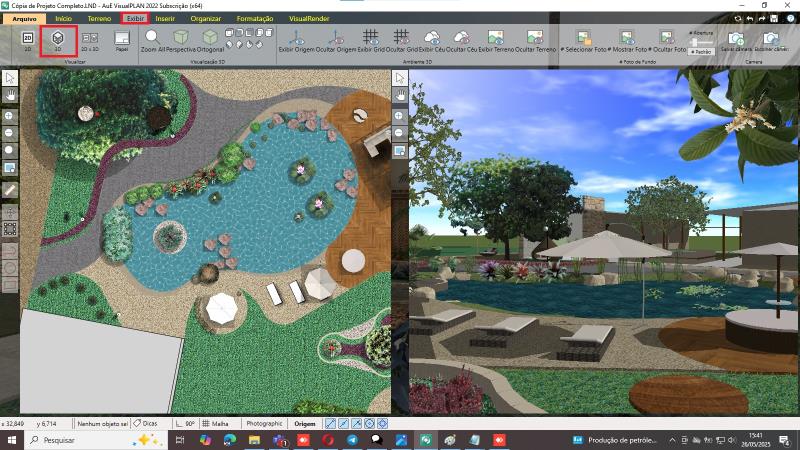Open the Arquivo menu
Image resolution: width=800 pixels, height=450 pixels.
(24, 18)
